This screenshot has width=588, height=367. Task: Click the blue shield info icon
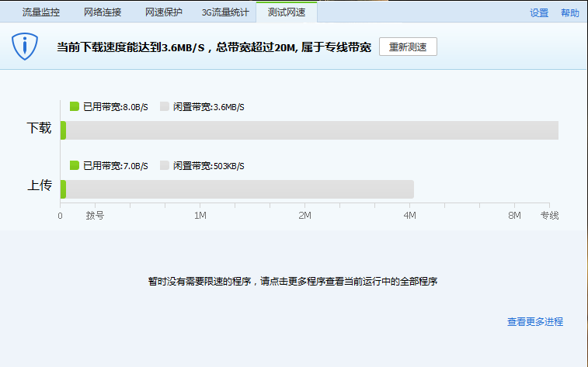click(25, 47)
